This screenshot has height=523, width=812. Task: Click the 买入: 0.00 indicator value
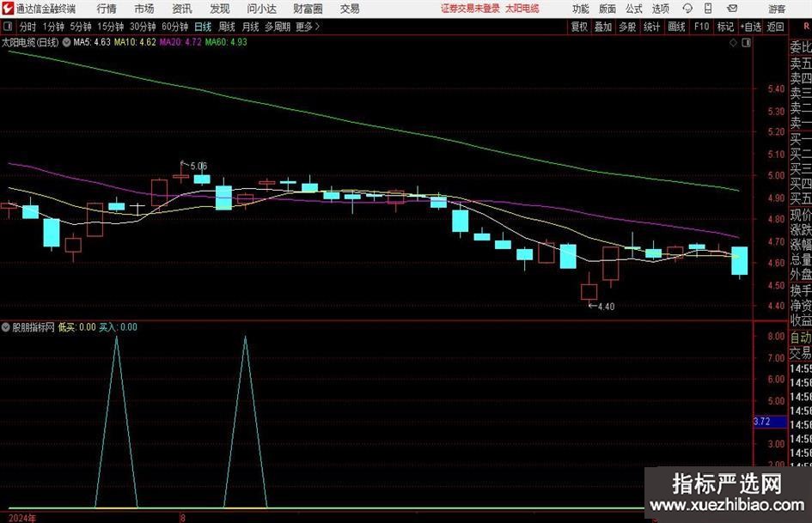(118, 327)
